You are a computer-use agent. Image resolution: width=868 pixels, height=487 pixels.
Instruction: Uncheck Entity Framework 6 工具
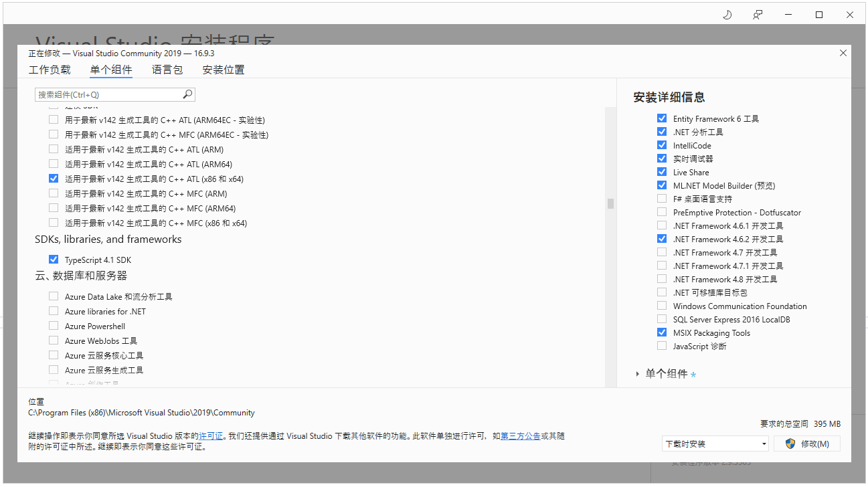tap(662, 118)
